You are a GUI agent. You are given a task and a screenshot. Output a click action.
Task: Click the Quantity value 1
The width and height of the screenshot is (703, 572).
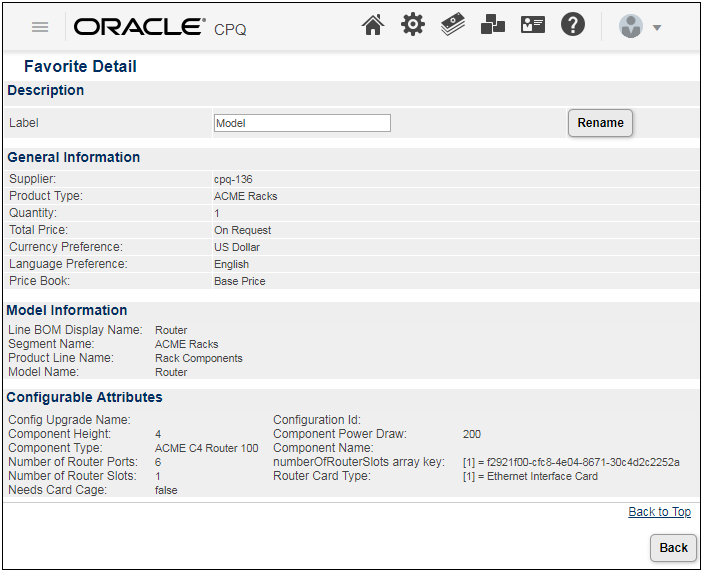pos(217,213)
